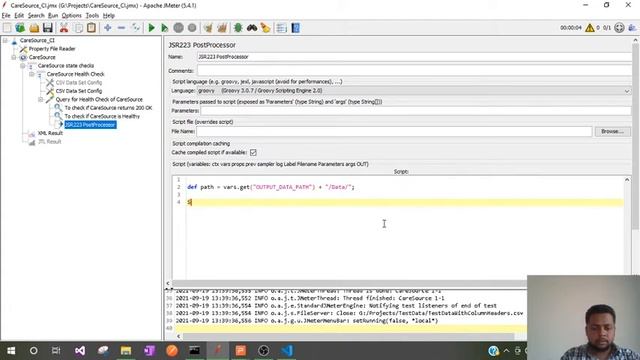This screenshot has height=360, width=640.
Task: Click the Toggle enable/disable icon
Action: pyautogui.click(x=136, y=28)
